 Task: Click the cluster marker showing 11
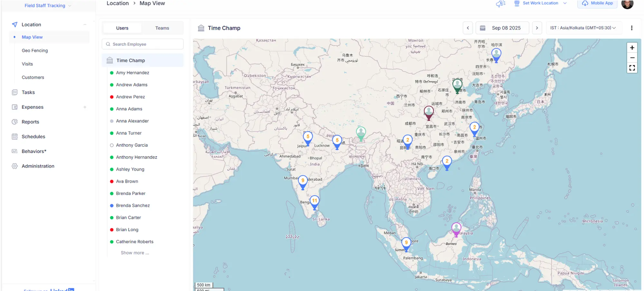[x=315, y=201]
